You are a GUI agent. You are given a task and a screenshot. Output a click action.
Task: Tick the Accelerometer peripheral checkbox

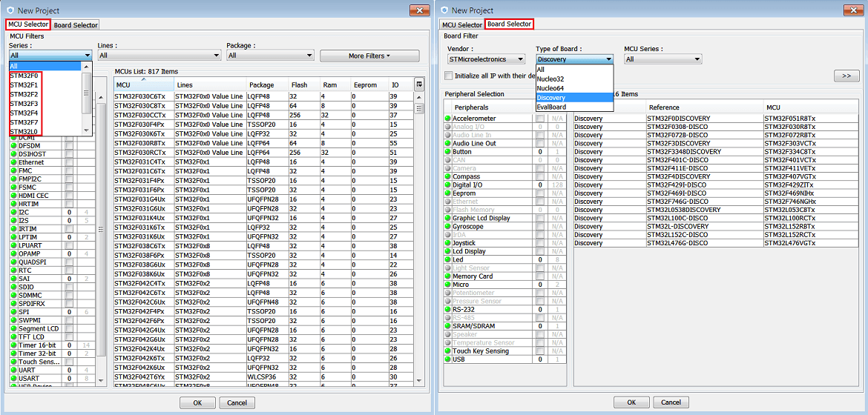[x=539, y=119]
